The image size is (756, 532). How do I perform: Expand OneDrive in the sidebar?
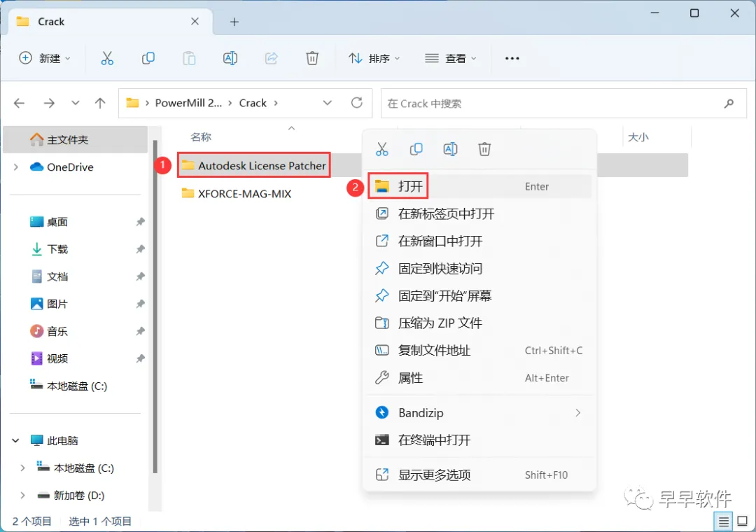click(x=16, y=167)
